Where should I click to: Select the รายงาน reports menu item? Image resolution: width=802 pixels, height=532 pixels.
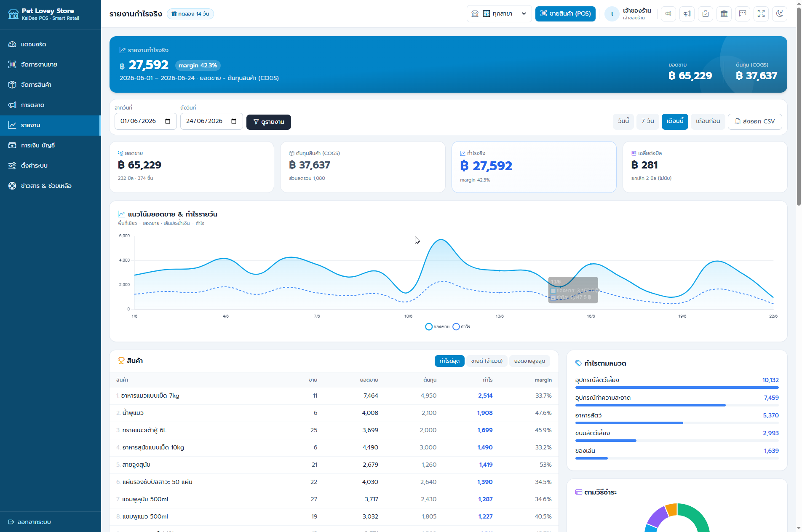(x=50, y=125)
